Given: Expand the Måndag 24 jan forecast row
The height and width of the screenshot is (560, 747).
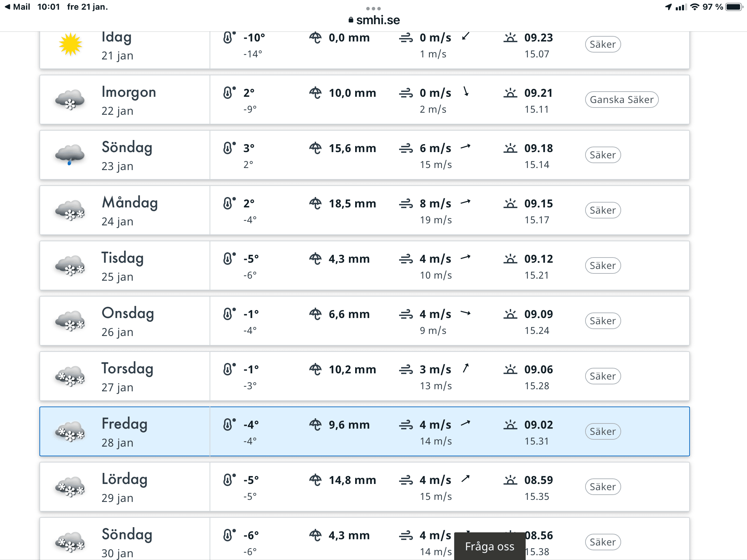Looking at the screenshot, I should [365, 210].
